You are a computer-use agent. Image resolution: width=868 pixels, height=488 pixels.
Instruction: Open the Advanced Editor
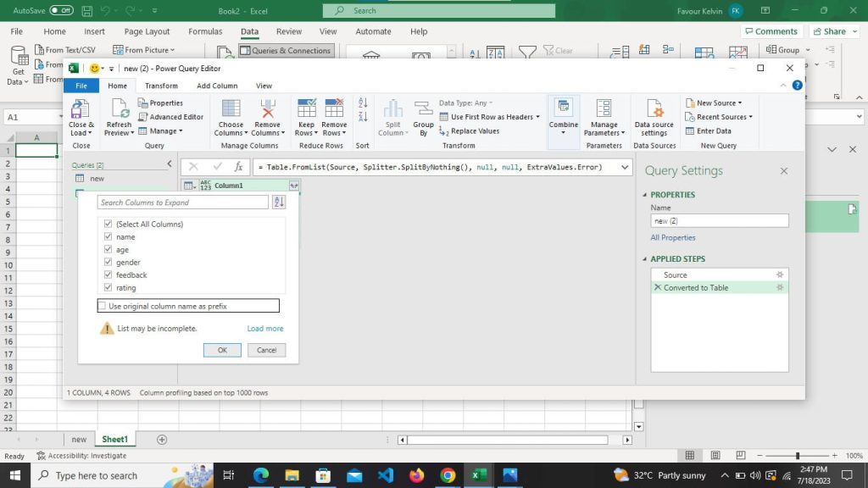coord(170,117)
